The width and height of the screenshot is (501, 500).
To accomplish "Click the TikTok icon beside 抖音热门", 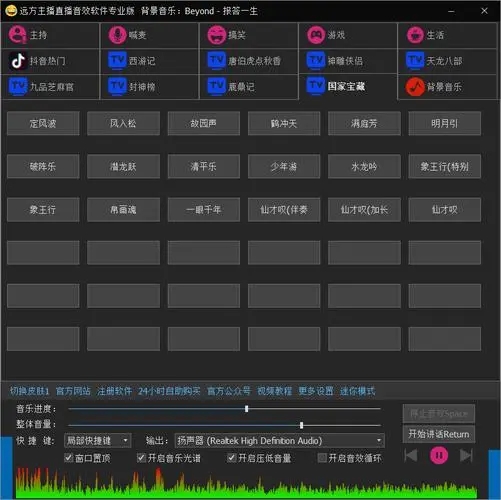I will click(18, 61).
